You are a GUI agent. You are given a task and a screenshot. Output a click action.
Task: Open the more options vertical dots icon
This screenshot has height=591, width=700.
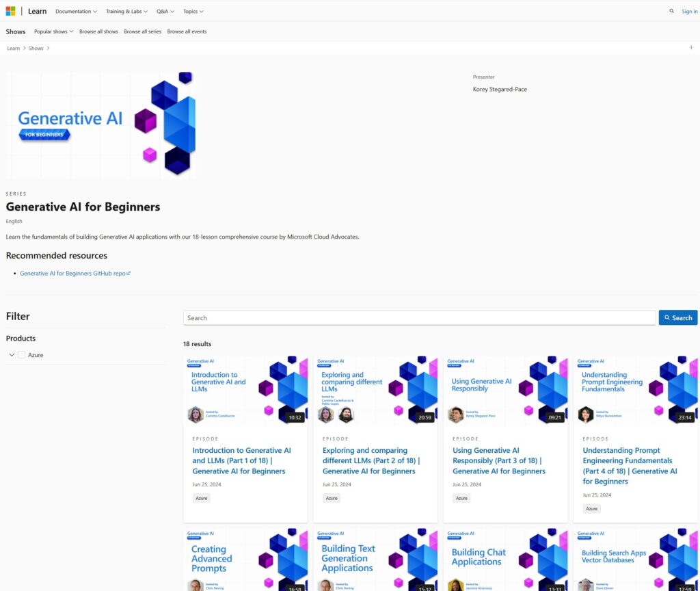(x=691, y=47)
